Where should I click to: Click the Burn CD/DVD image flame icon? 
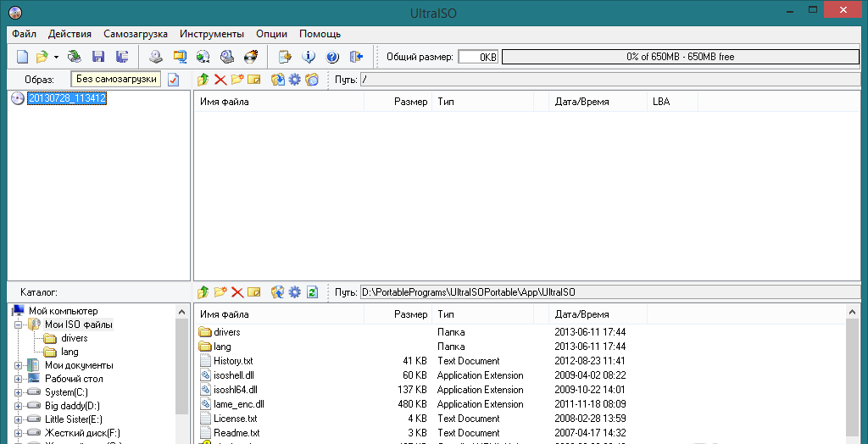coord(251,57)
